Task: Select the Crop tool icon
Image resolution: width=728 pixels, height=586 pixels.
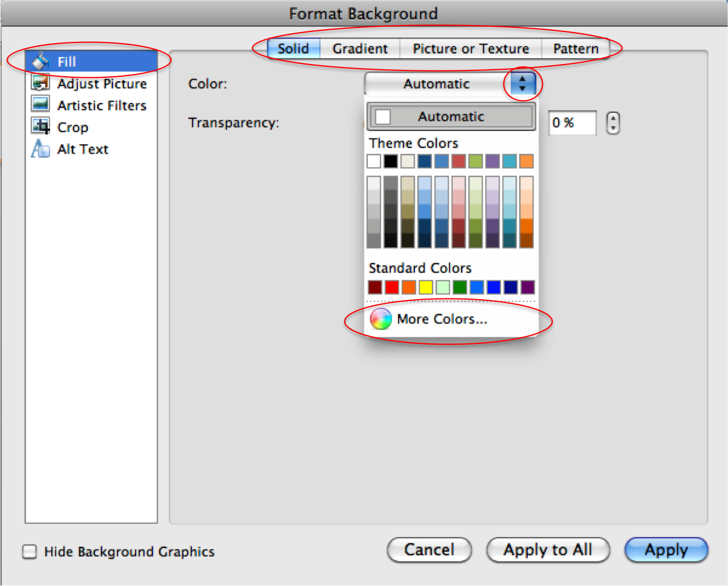Action: point(40,126)
